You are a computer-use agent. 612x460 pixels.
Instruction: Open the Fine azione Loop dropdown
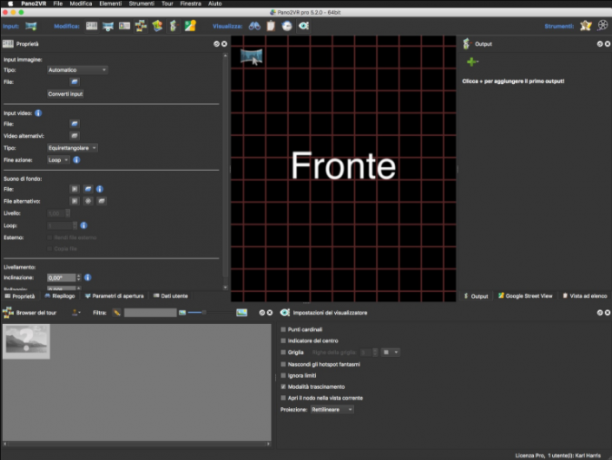click(58, 160)
